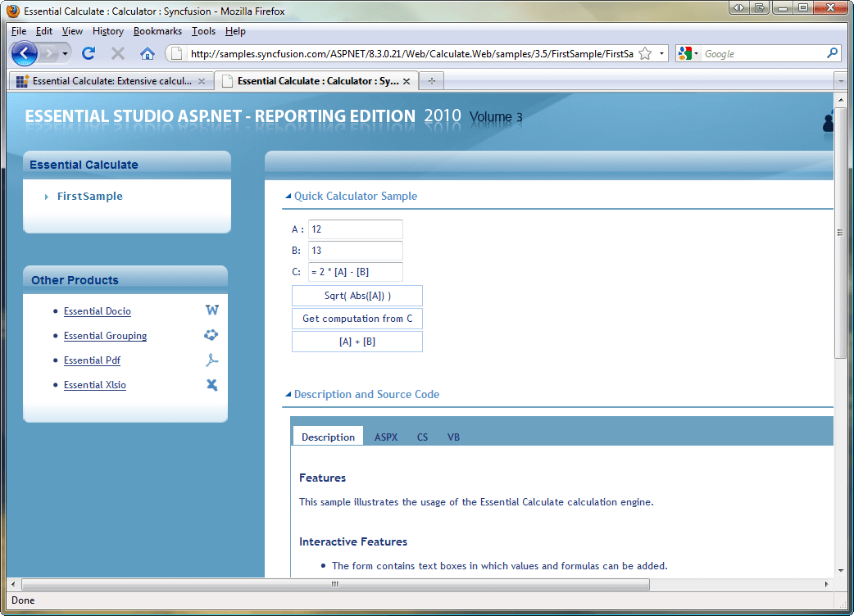This screenshot has width=854, height=616.
Task: Click the 'Interactive Features' heading text
Action: (x=353, y=541)
